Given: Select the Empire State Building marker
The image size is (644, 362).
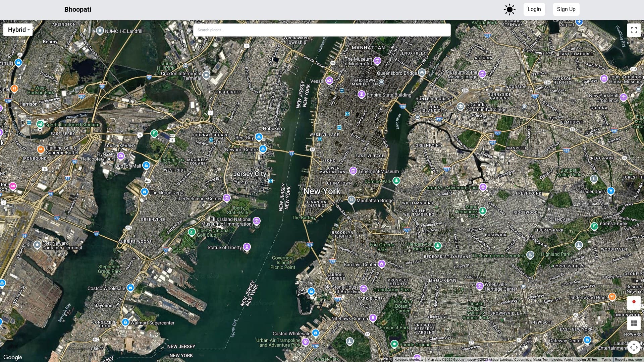Looking at the screenshot, I should click(x=361, y=95).
